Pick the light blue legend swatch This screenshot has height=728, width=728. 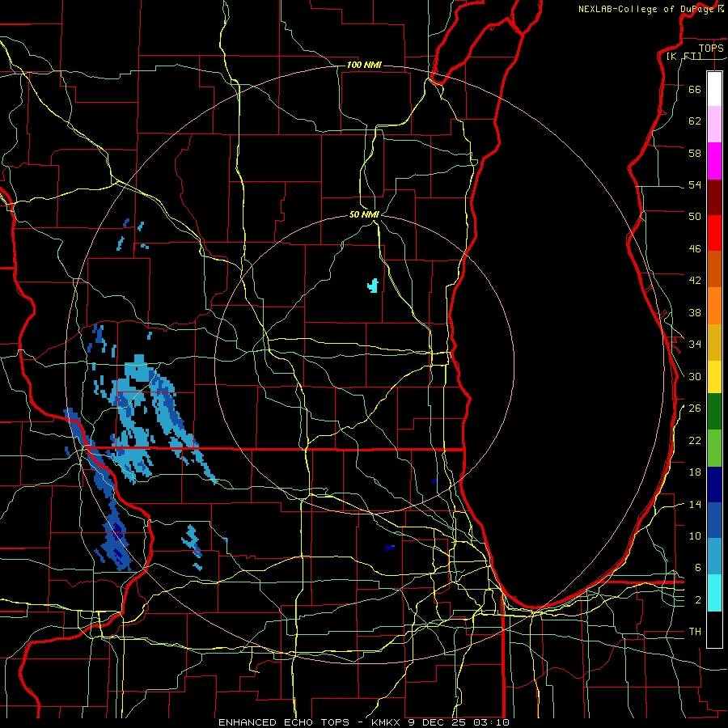pyautogui.click(x=714, y=557)
